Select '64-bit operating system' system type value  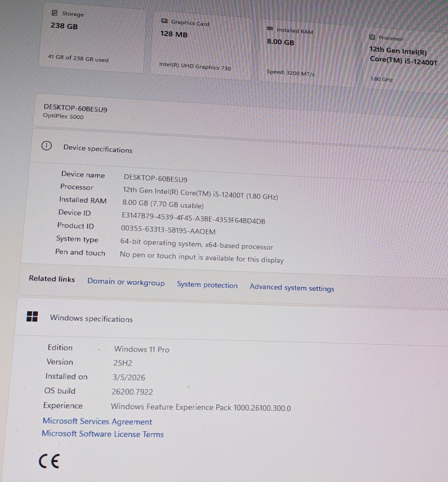[197, 244]
